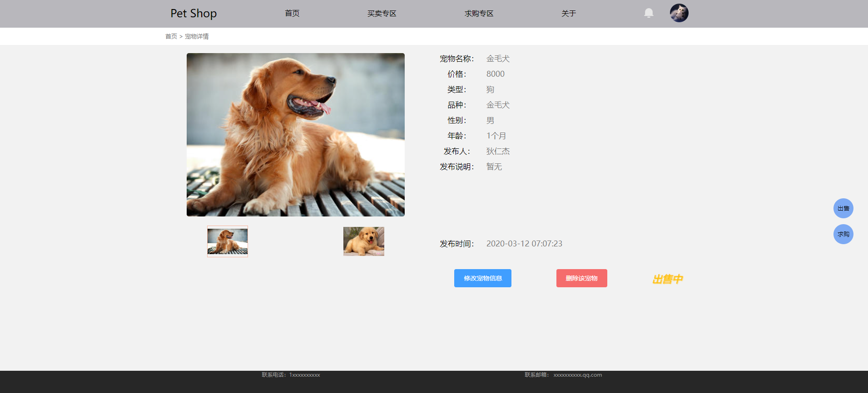Click the yellow 出售中 status label
Screen dimensions: 868x393
click(x=667, y=279)
